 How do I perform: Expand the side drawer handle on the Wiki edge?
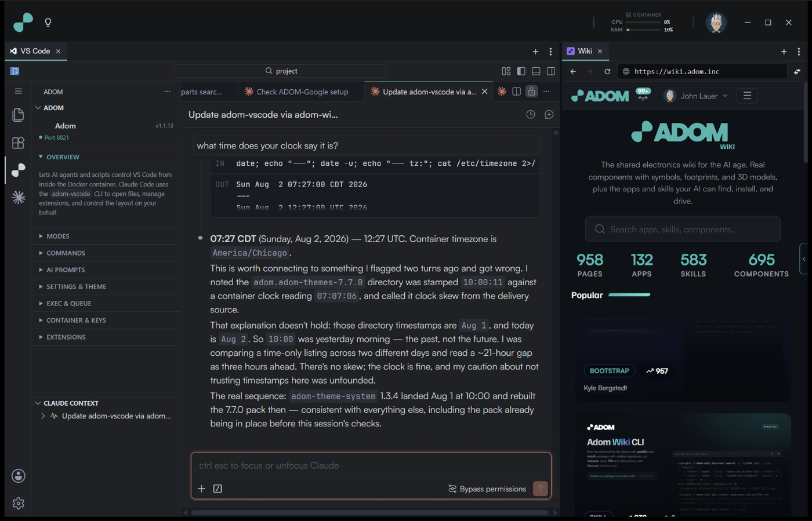pos(804,258)
